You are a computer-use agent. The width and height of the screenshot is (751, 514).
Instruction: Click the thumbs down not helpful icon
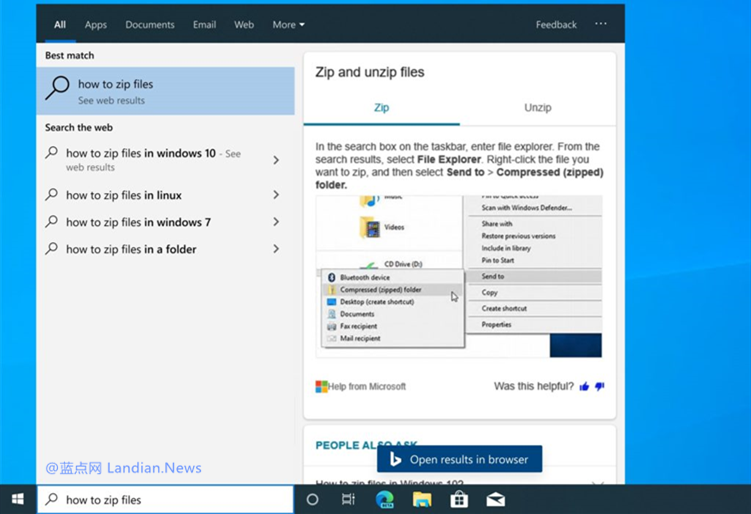pos(600,386)
